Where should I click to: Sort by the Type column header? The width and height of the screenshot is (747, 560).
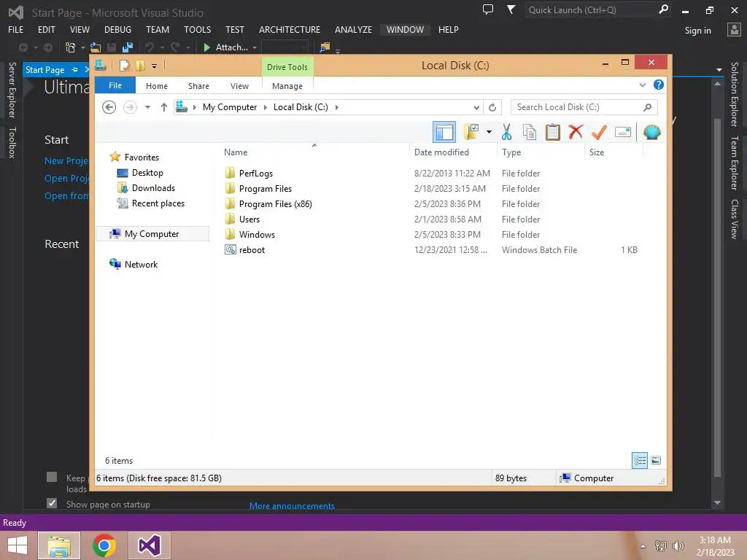coord(541,152)
